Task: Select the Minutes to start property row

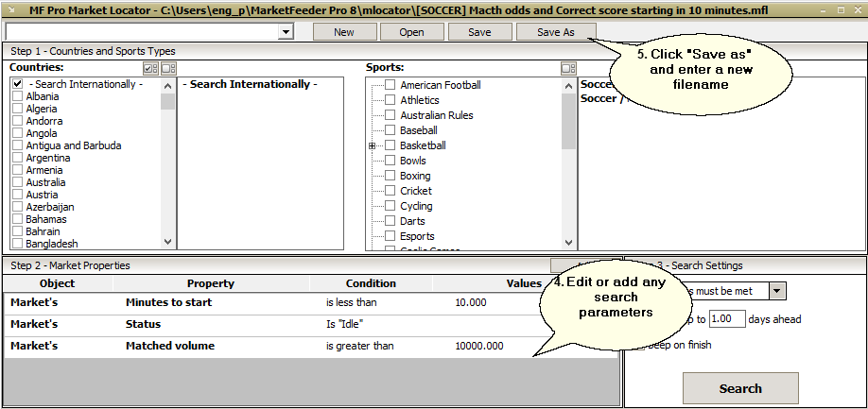Action: click(x=310, y=303)
